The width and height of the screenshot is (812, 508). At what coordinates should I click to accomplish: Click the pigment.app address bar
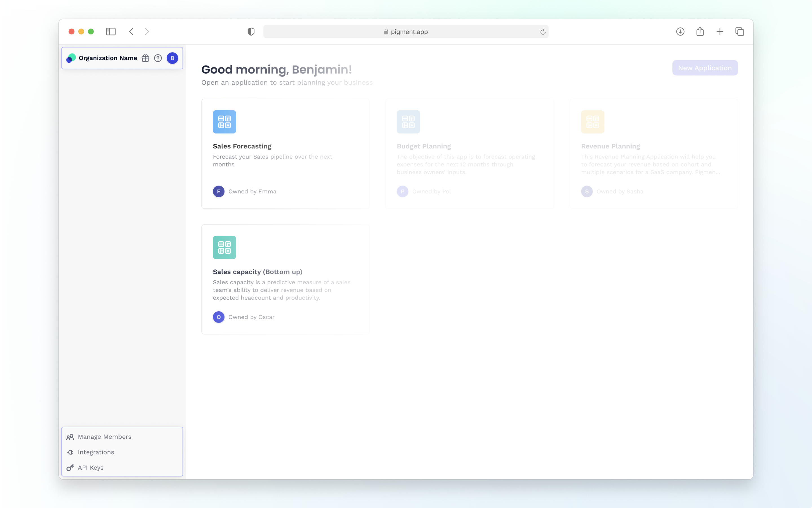(x=406, y=32)
